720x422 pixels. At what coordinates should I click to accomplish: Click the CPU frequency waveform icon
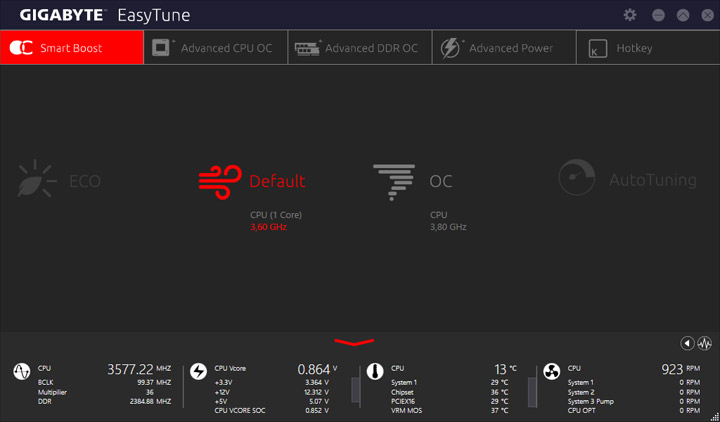(22, 371)
